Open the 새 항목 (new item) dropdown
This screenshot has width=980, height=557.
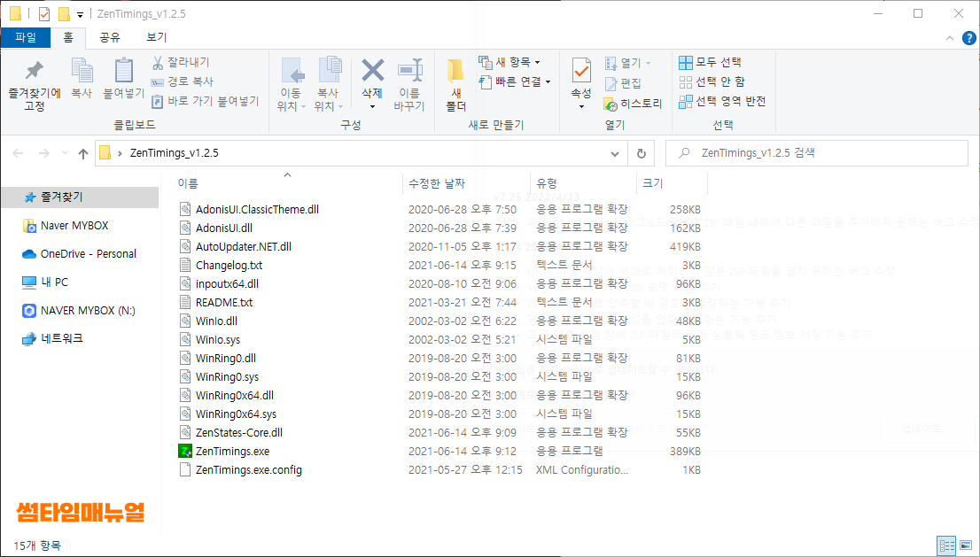(509, 63)
